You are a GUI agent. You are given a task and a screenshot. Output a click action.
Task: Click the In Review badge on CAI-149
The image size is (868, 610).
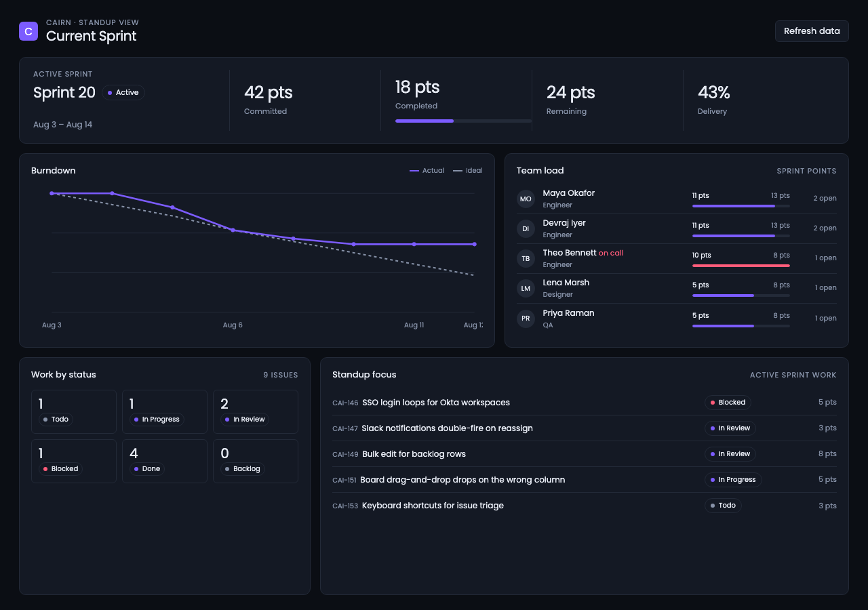coord(730,454)
